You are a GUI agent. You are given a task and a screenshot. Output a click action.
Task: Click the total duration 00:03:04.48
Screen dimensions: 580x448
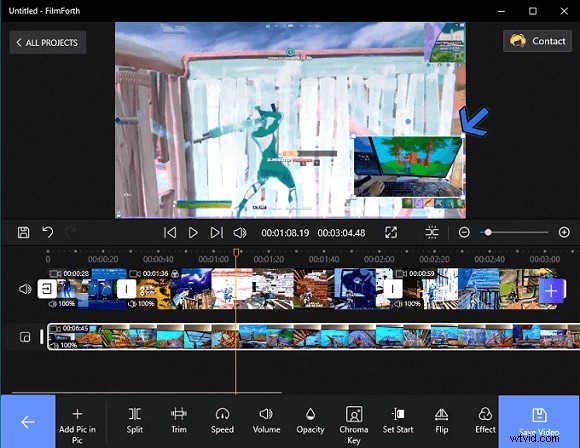tap(341, 233)
